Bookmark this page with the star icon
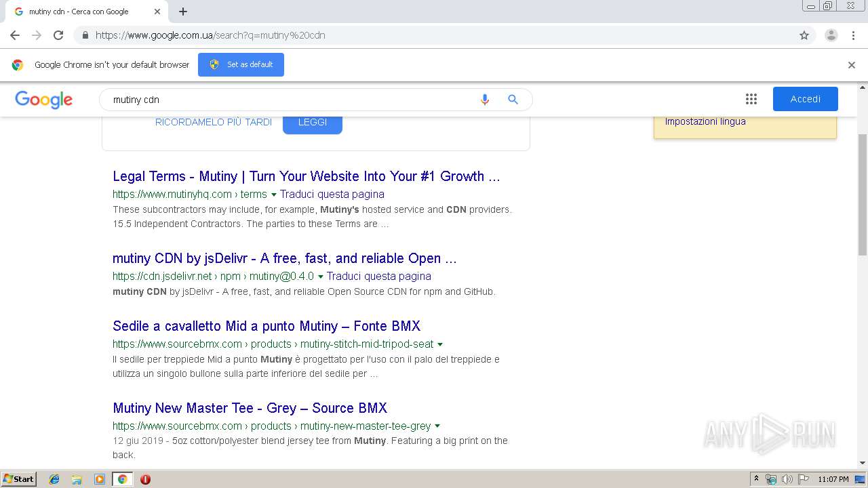The height and width of the screenshot is (488, 868). 804,35
